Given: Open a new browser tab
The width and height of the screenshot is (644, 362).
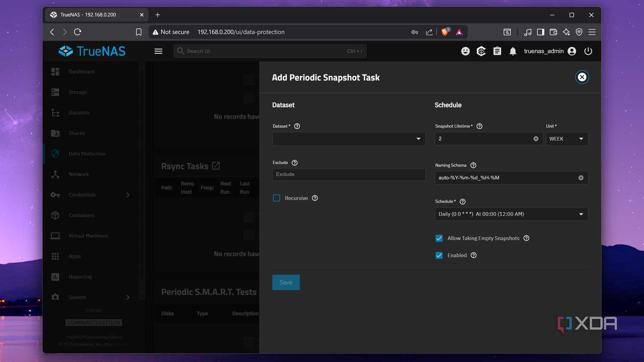Looking at the screenshot, I should point(158,15).
